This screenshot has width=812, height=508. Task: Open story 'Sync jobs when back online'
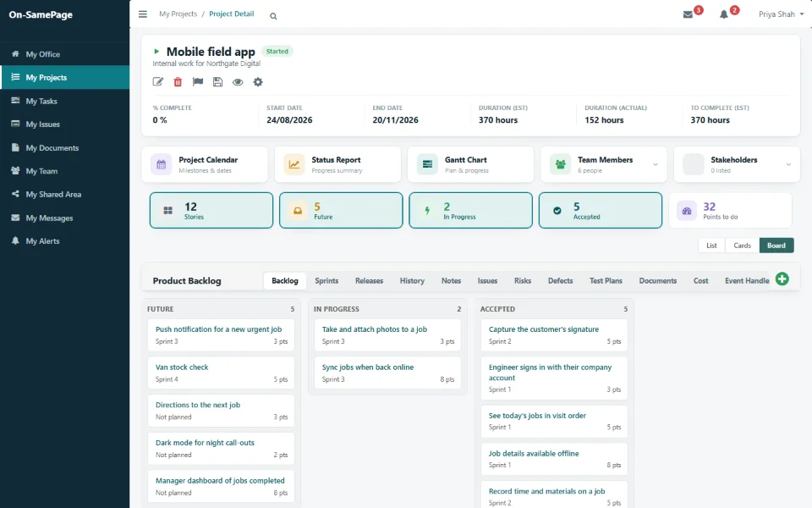click(387, 373)
